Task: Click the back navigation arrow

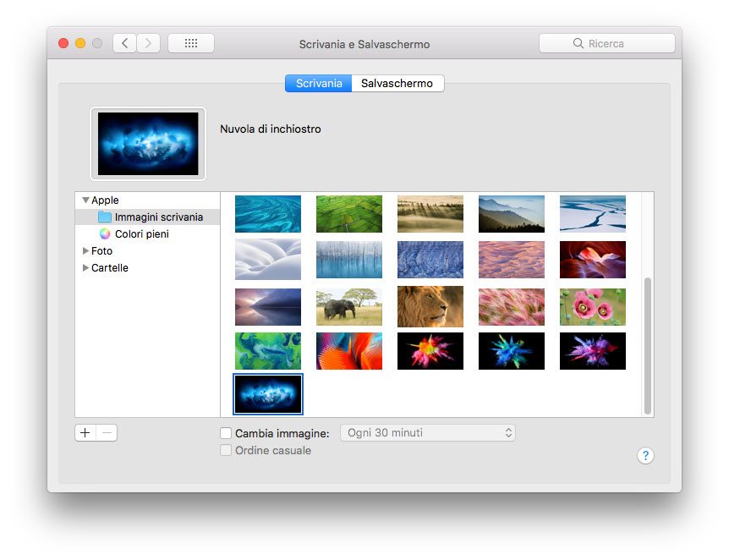Action: tap(125, 43)
